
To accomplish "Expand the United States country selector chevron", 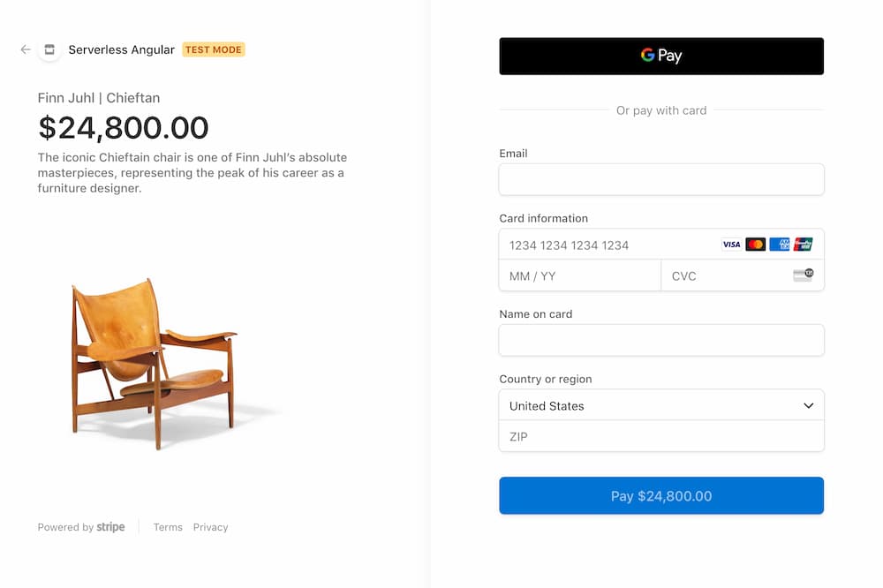I will click(808, 405).
